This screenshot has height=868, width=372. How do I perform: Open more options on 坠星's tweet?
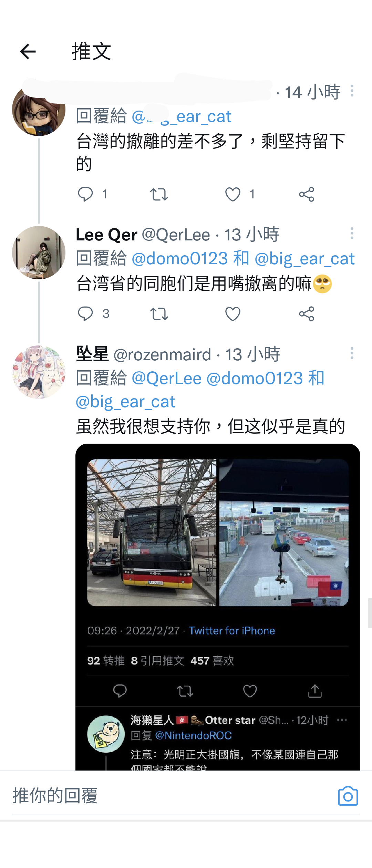(x=352, y=353)
